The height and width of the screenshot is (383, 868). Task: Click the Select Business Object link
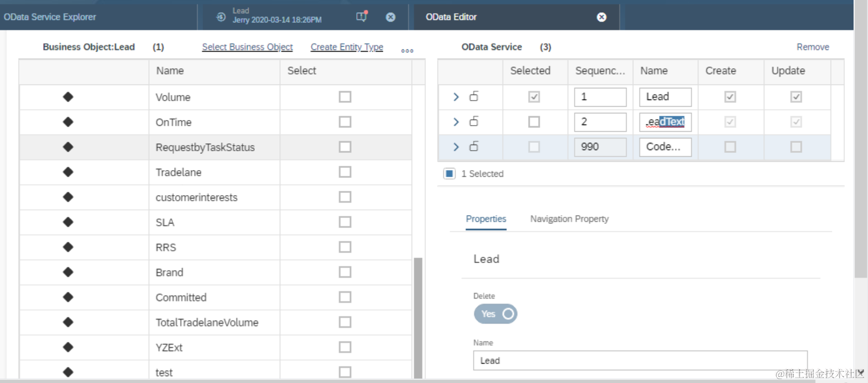pos(247,47)
